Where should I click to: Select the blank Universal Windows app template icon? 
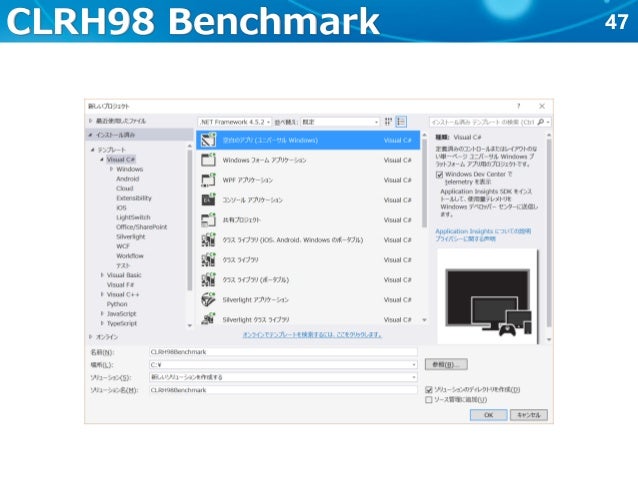[x=208, y=140]
